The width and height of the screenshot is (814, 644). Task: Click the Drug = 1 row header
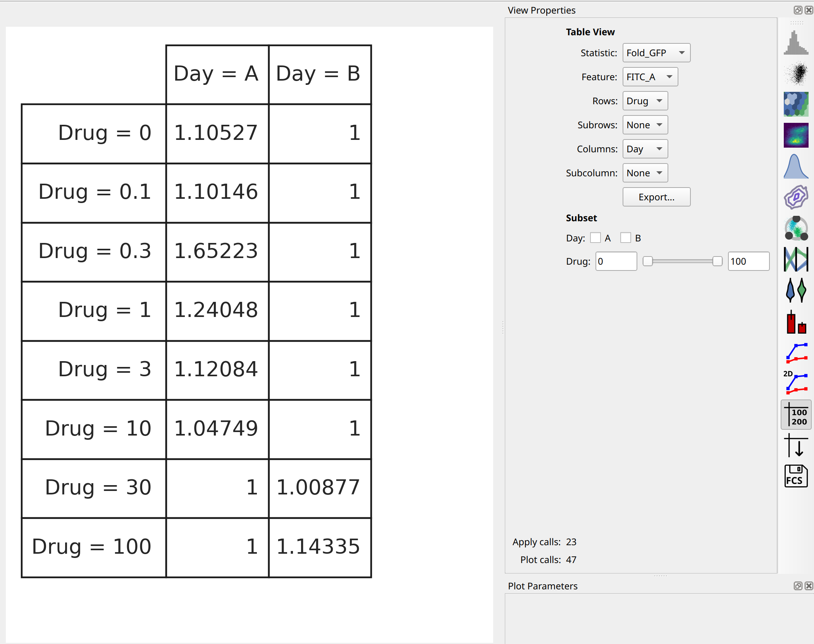(x=94, y=311)
